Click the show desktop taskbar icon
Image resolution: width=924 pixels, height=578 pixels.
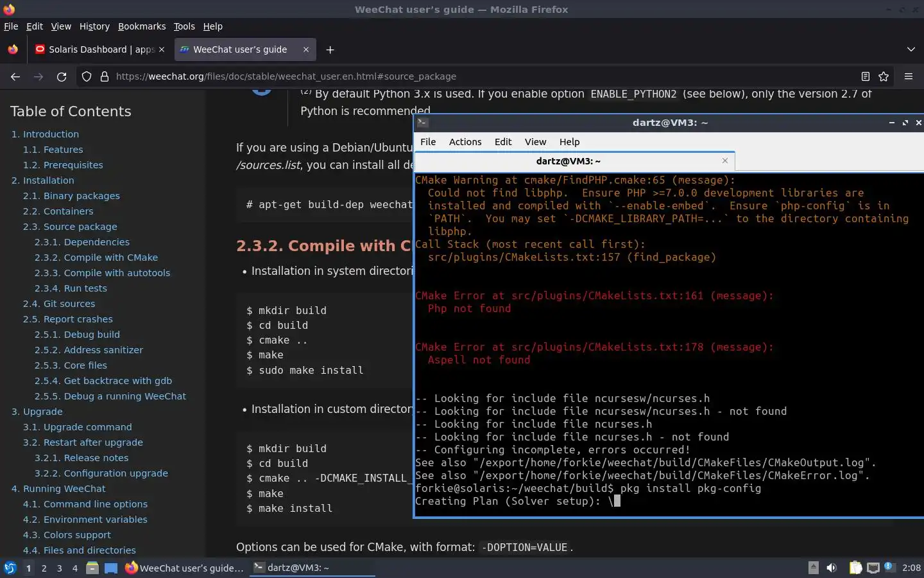111,568
